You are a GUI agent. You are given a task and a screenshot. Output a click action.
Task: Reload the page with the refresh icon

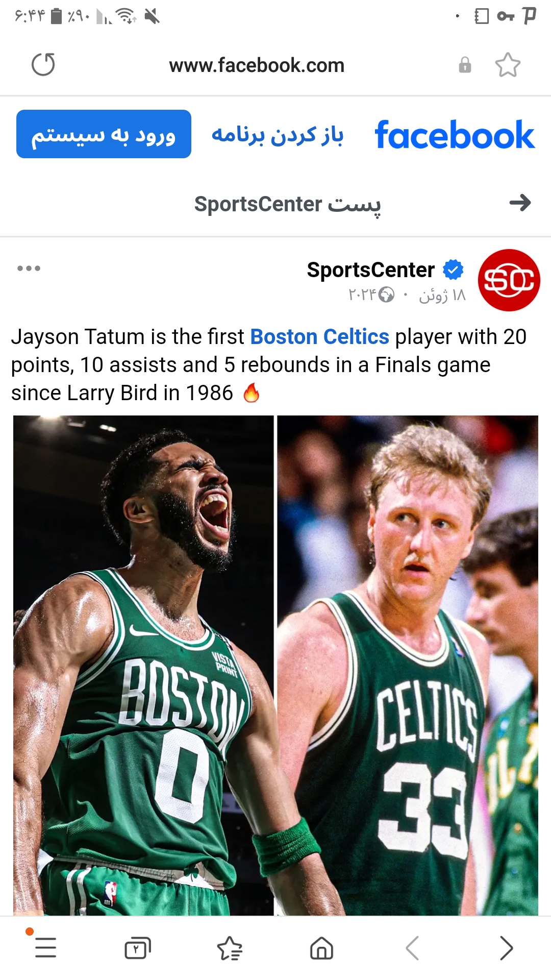coord(43,65)
